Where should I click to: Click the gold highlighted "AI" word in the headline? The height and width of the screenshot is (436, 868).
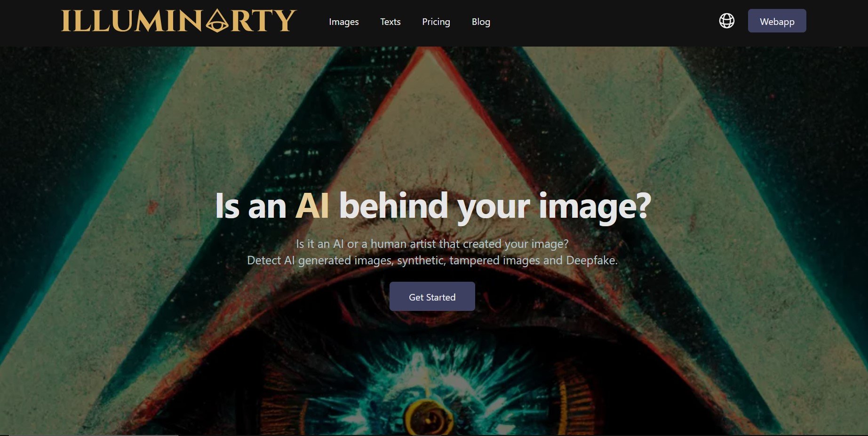[312, 206]
